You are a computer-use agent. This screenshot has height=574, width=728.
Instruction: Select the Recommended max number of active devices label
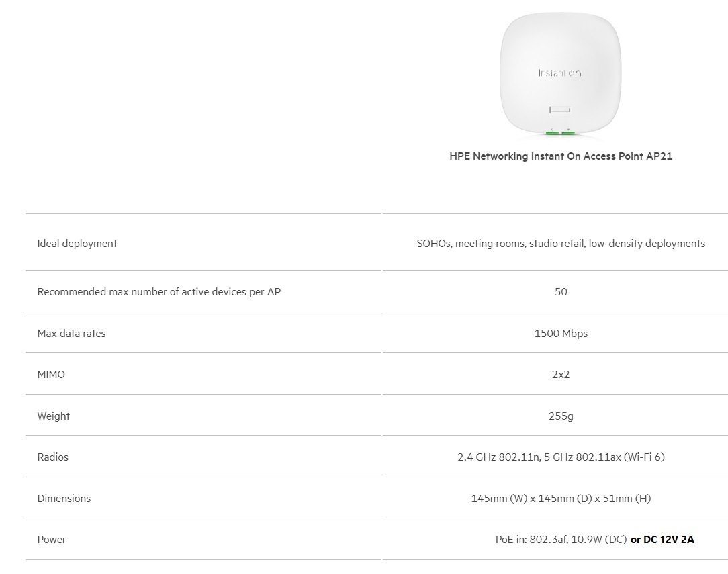tap(159, 292)
